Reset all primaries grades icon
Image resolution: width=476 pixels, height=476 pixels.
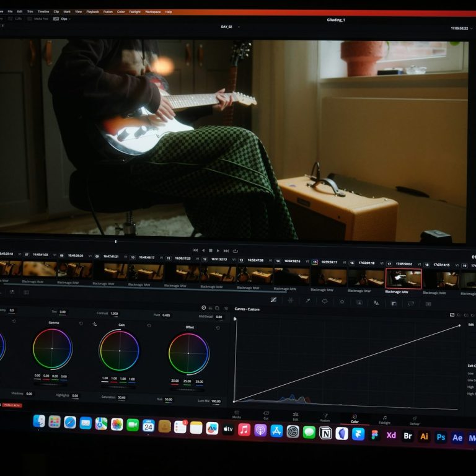tap(226, 308)
